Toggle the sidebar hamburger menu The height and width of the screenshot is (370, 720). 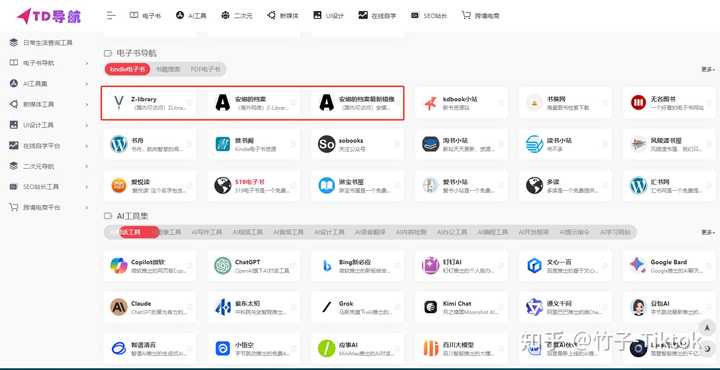point(111,16)
